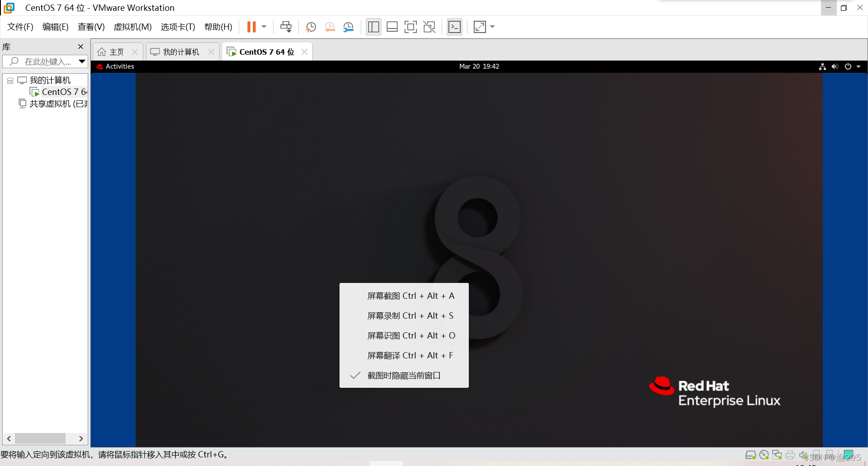Toggle 截图时隐藏当前窗口 option
The width and height of the screenshot is (868, 466).
[404, 376]
